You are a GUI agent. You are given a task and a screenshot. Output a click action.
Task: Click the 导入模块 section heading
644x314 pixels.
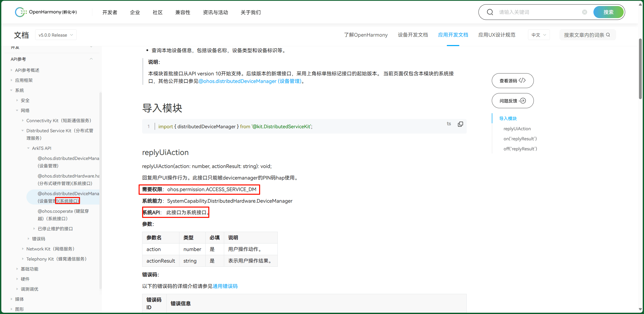[x=162, y=108]
